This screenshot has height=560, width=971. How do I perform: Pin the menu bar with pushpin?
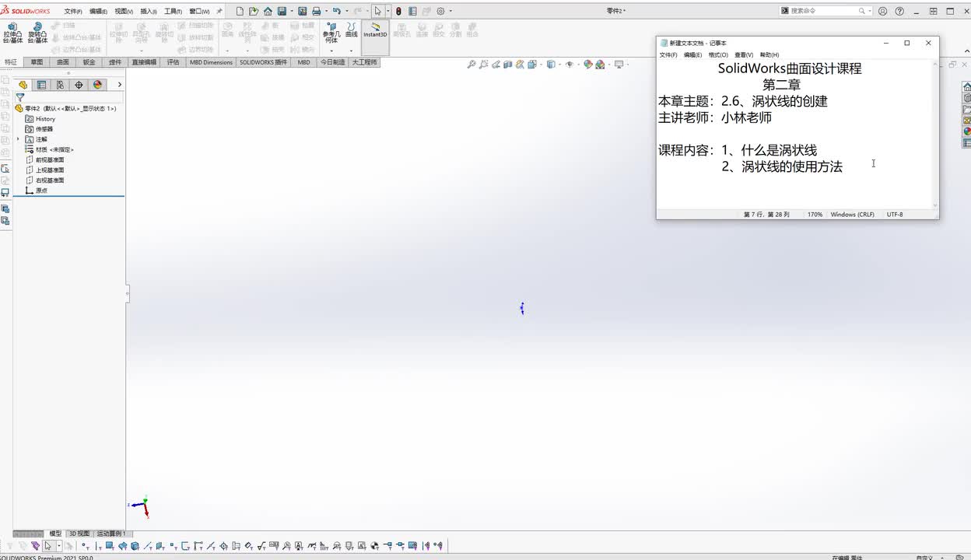219,11
